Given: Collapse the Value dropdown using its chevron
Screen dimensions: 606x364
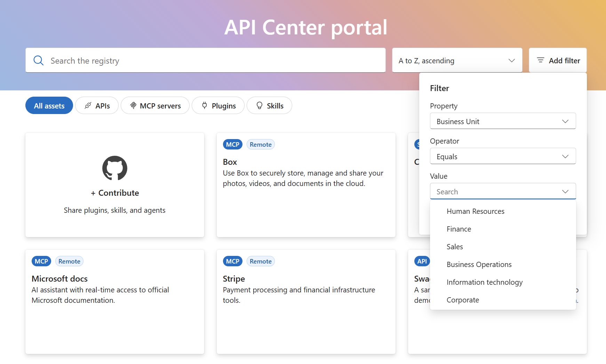Looking at the screenshot, I should click(565, 192).
